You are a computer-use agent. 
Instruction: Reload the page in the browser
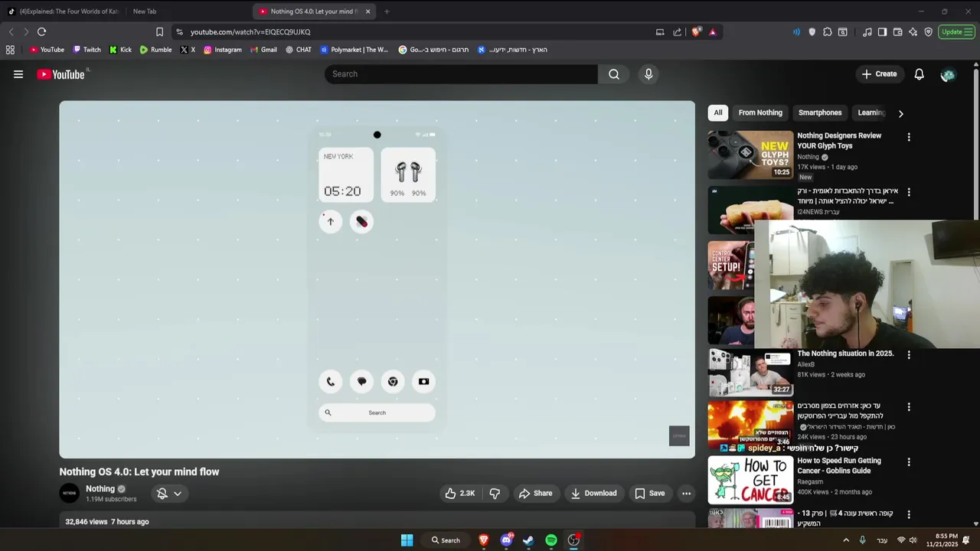pyautogui.click(x=41, y=32)
